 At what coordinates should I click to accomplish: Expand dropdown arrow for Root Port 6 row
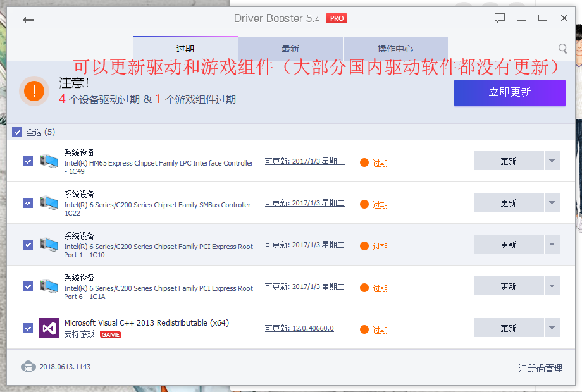point(552,286)
